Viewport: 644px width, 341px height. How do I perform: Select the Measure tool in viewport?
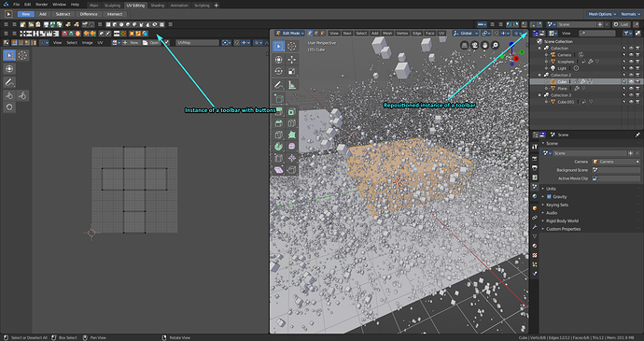tap(291, 85)
